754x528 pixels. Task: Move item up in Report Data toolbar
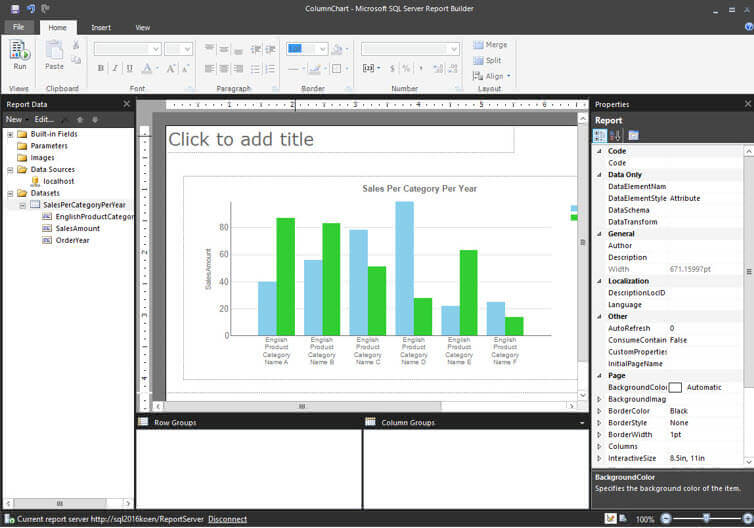point(80,119)
